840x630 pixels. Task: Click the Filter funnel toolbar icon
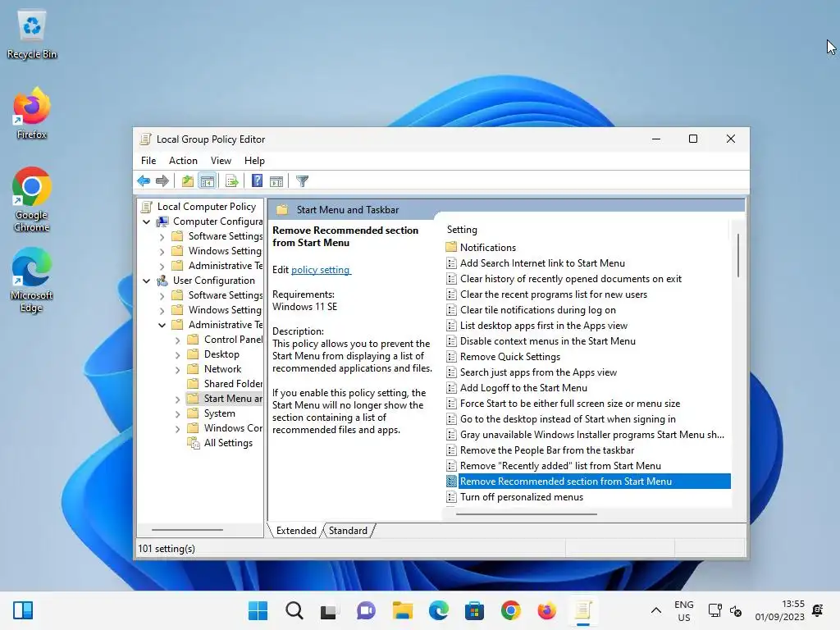pyautogui.click(x=302, y=181)
